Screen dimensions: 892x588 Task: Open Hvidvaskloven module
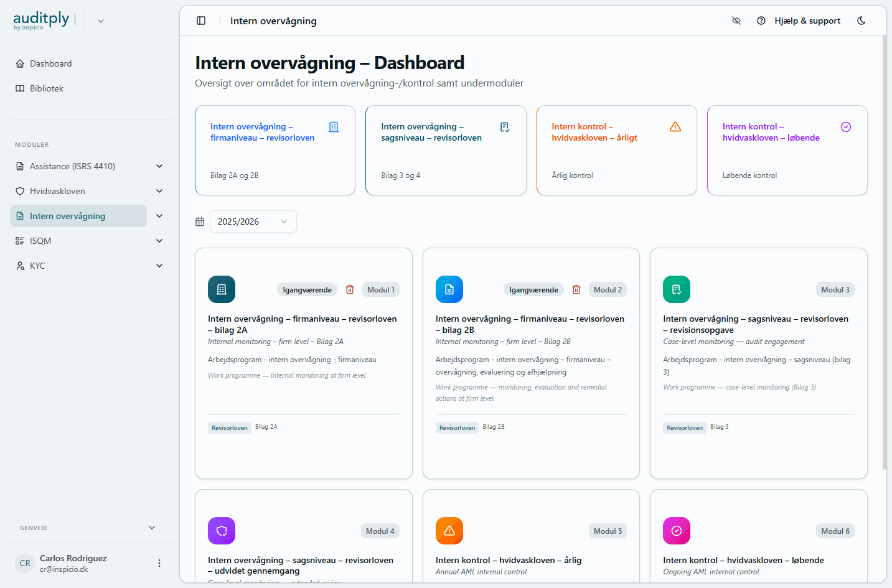click(78, 191)
